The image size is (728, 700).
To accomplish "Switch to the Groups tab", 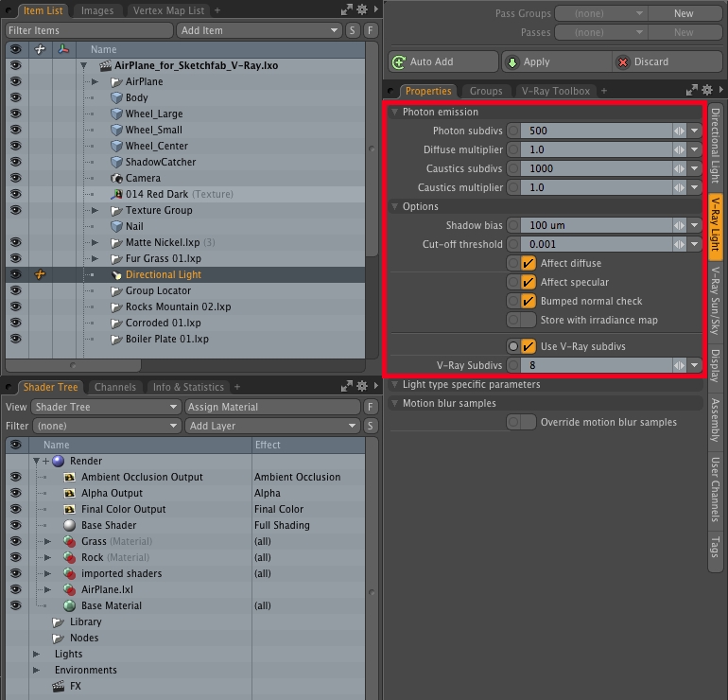I will point(486,91).
